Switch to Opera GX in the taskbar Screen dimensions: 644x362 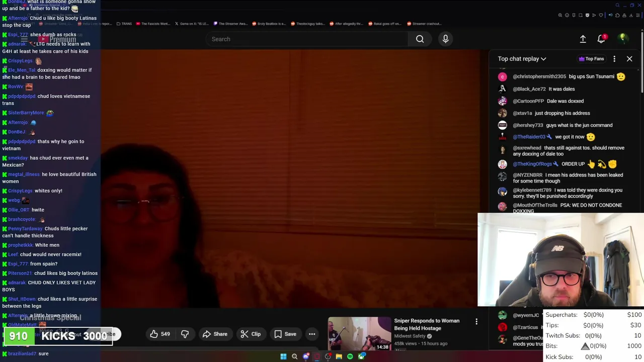(317, 356)
